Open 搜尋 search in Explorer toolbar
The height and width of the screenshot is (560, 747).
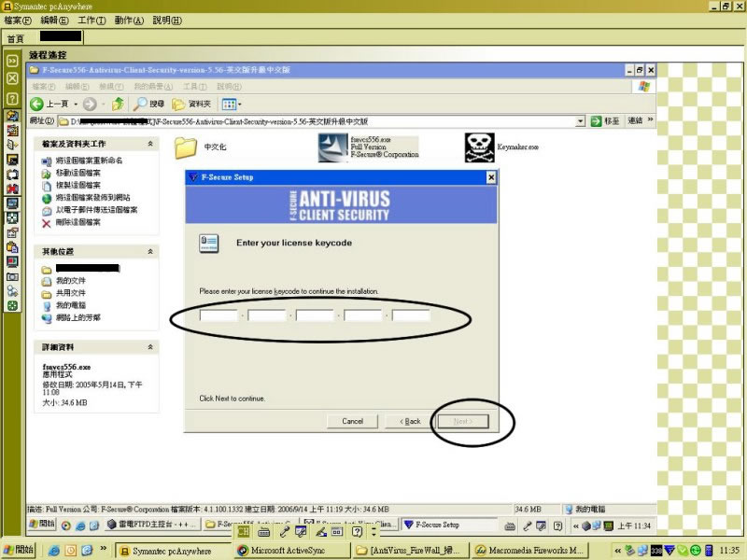click(x=148, y=104)
